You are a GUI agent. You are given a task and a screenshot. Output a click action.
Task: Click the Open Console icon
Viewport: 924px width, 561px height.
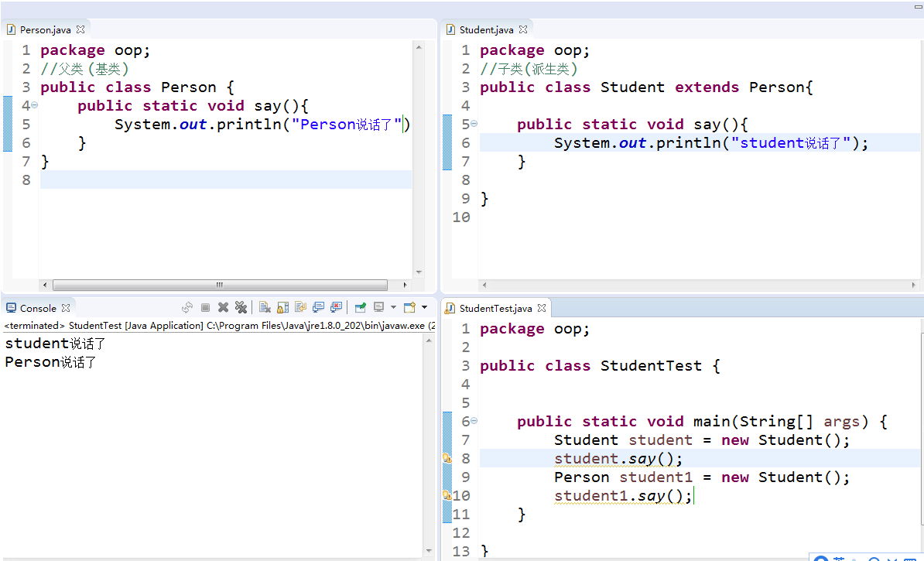point(409,308)
